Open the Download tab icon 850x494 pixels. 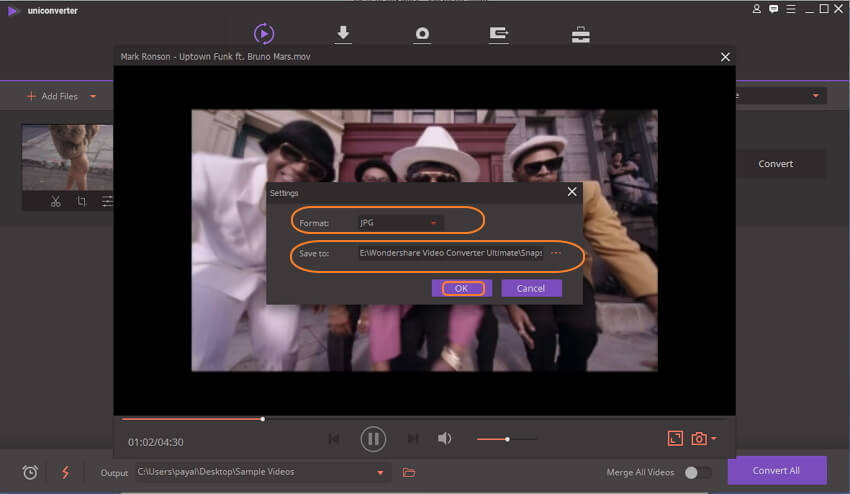coord(343,34)
